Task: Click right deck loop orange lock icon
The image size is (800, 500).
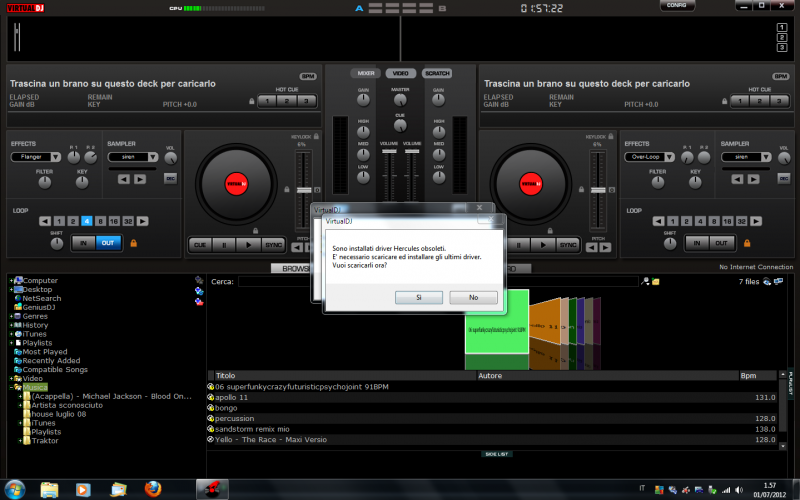Action: (747, 243)
